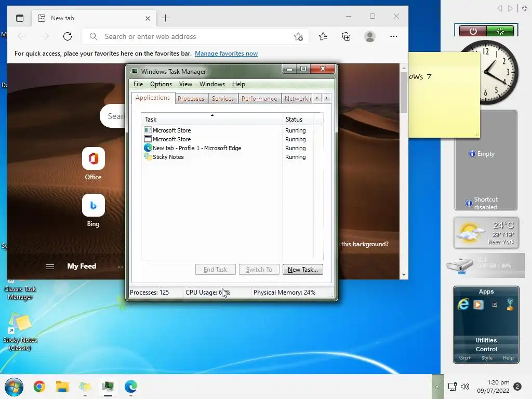Image resolution: width=532 pixels, height=399 pixels.
Task: Open the Help menu in Task Manager
Action: 238,84
